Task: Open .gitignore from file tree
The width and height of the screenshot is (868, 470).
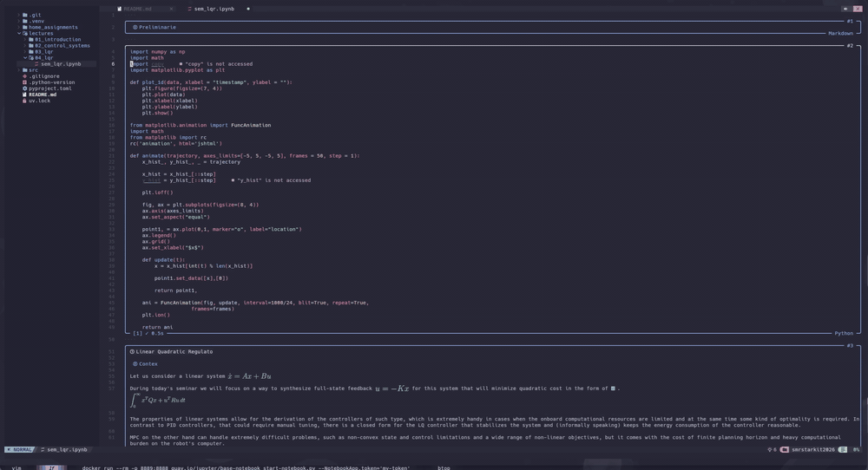Action: click(x=44, y=76)
